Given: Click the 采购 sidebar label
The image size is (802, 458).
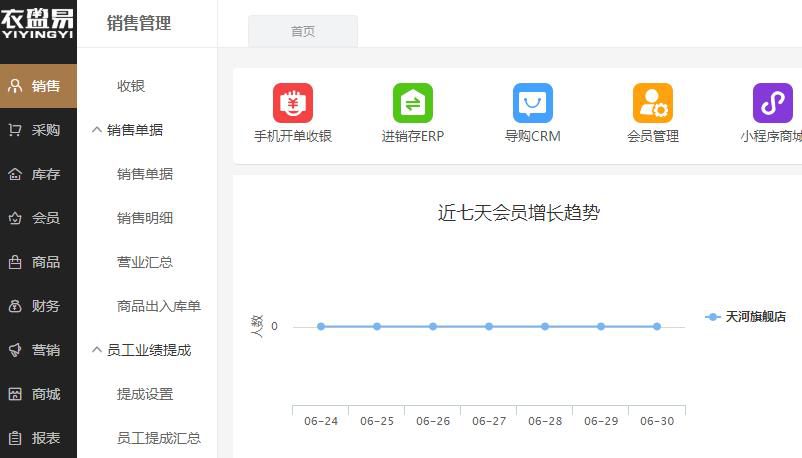Looking at the screenshot, I should (46, 130).
